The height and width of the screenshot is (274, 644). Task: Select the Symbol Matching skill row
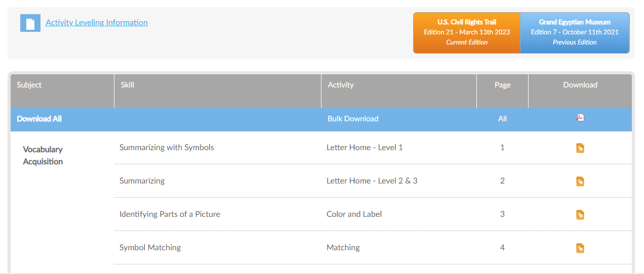tap(373, 248)
